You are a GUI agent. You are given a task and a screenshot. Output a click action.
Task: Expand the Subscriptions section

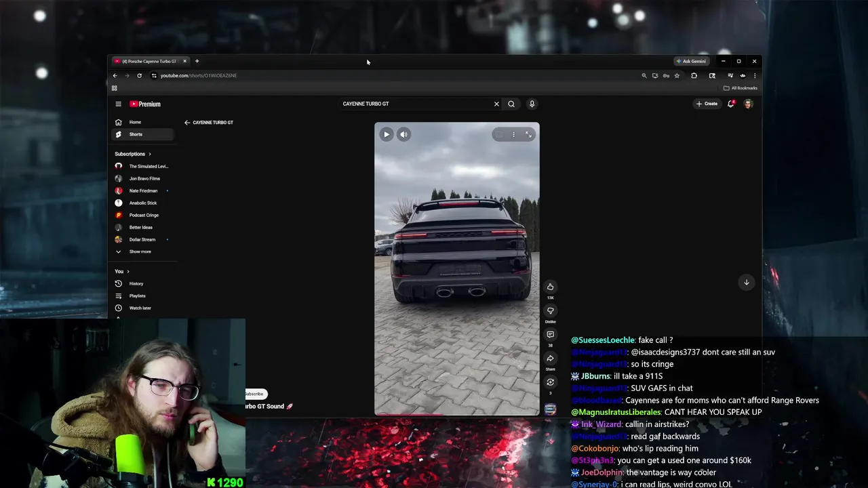pyautogui.click(x=133, y=154)
